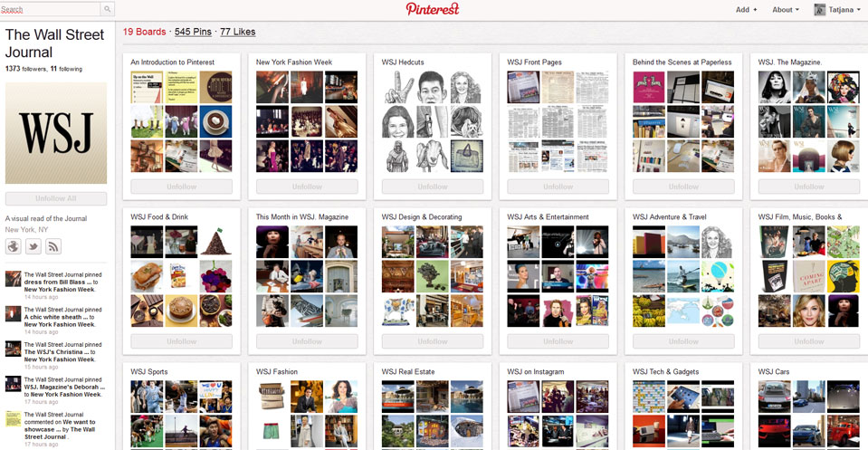
Task: Click the WSJ profile picture
Action: 56,133
